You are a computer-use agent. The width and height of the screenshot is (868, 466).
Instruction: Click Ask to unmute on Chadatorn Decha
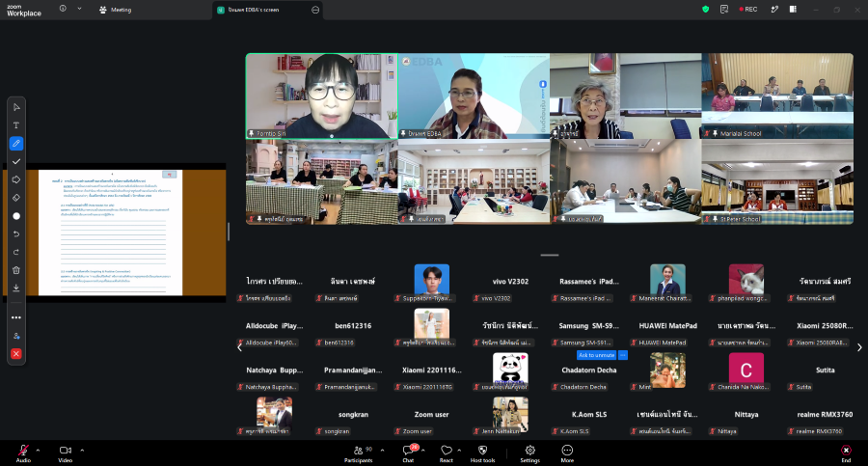[596, 355]
